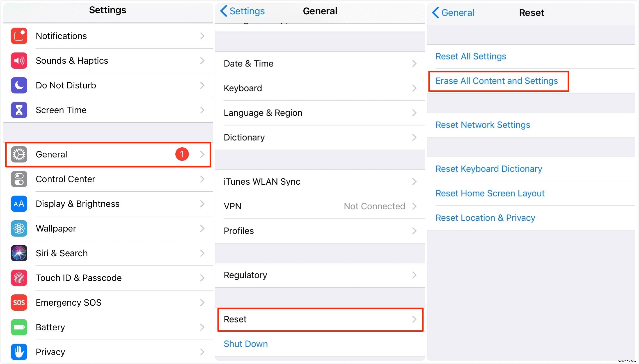Open Control Center settings
The height and width of the screenshot is (364, 639).
tap(107, 179)
